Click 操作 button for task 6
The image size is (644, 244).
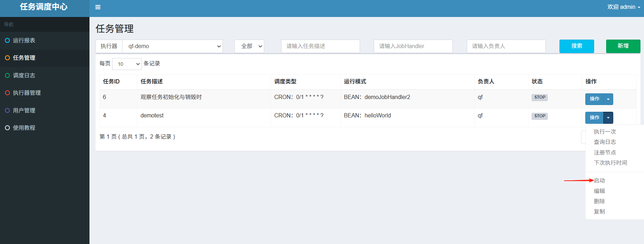tap(594, 99)
